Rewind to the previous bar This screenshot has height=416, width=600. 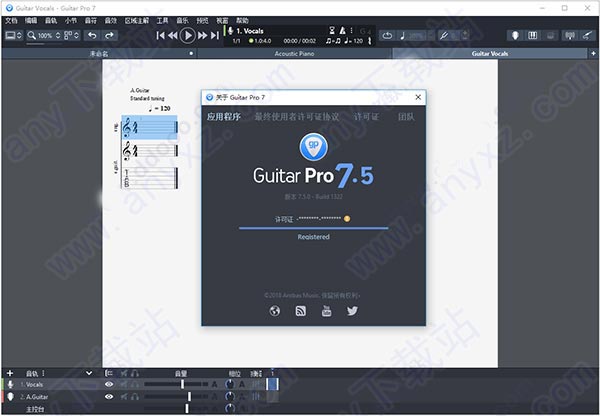pyautogui.click(x=173, y=36)
